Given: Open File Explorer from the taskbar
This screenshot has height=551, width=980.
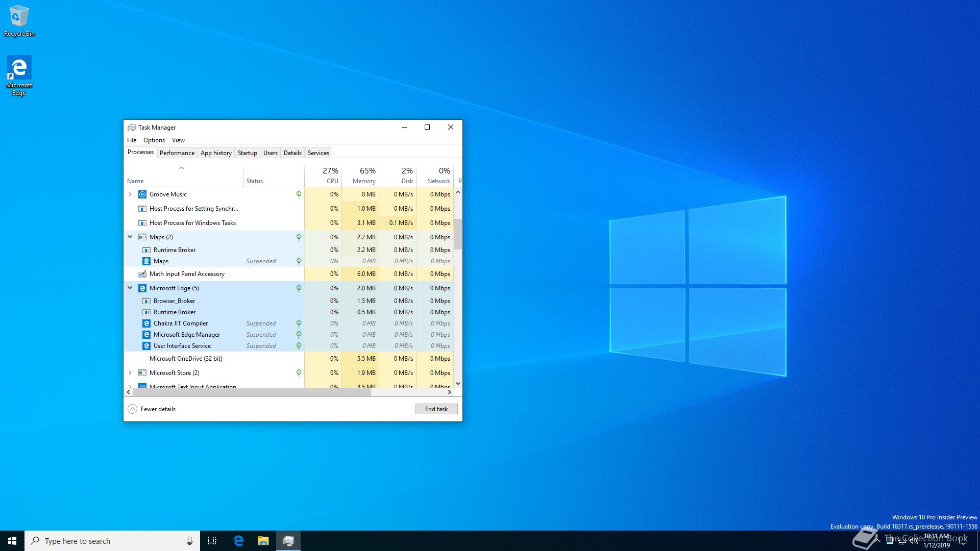Looking at the screenshot, I should click(263, 541).
